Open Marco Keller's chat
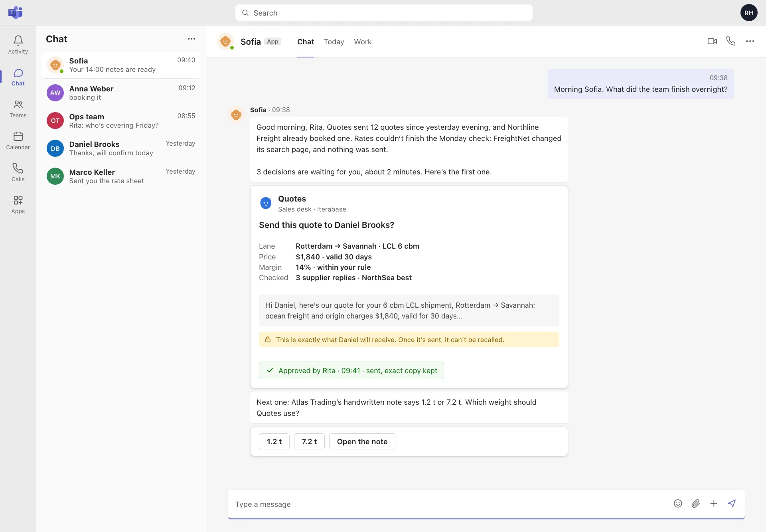Screen dimensions: 766x532 (121, 176)
